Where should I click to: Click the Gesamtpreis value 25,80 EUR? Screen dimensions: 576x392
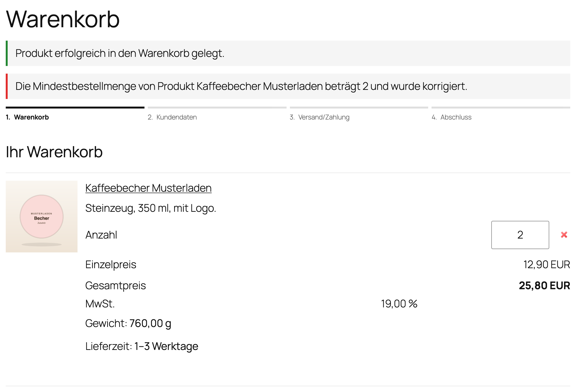pos(544,286)
